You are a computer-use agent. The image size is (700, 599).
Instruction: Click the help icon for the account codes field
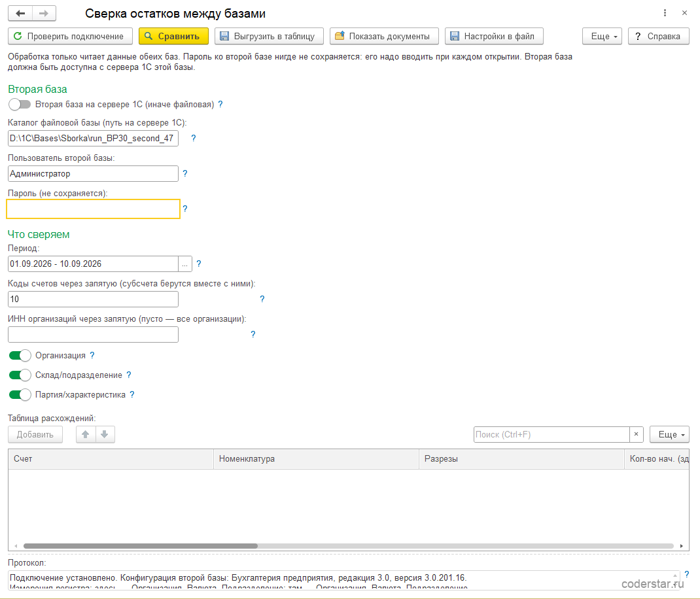(262, 299)
